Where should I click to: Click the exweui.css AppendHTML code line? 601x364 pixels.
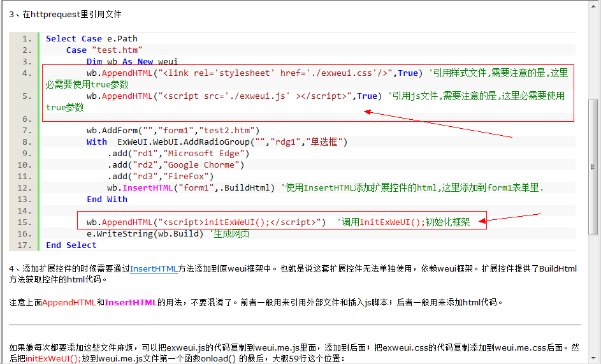coord(307,78)
